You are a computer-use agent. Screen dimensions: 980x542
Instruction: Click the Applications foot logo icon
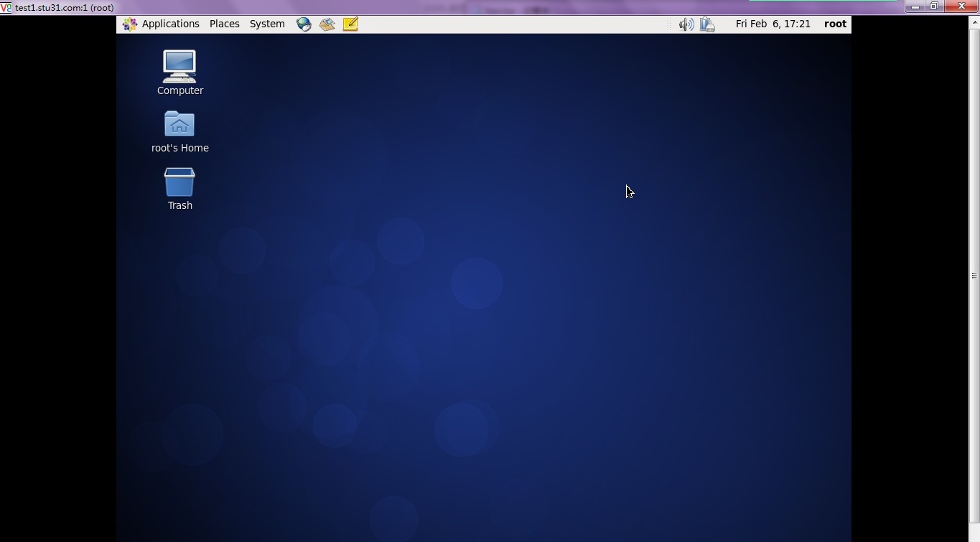[x=129, y=24]
